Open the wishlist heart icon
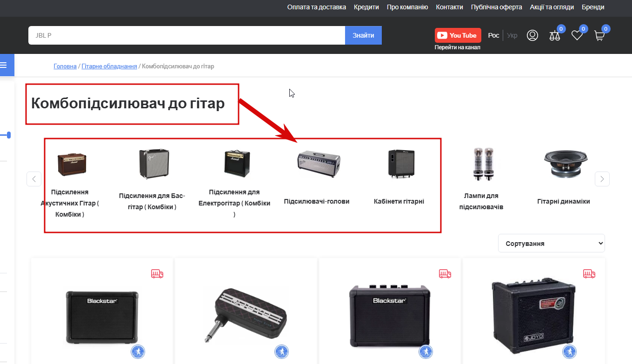Screen dimensions: 632x364 (577, 35)
